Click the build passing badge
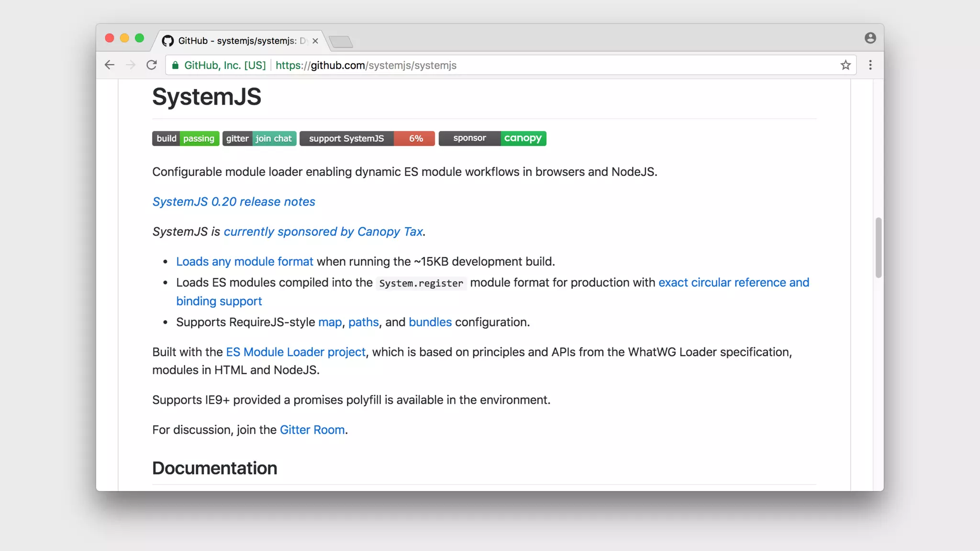Image resolution: width=980 pixels, height=551 pixels. click(186, 139)
